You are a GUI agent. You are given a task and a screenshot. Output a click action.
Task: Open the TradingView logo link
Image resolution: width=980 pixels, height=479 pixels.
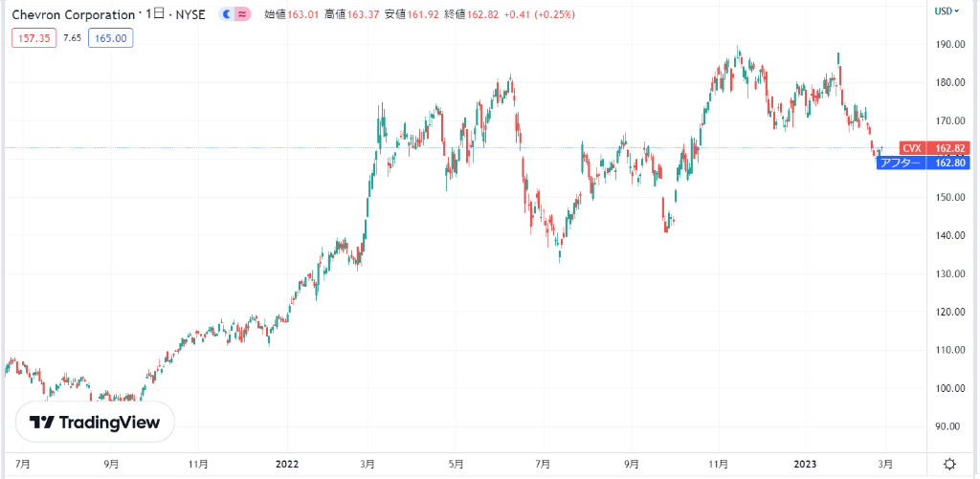[x=95, y=422]
